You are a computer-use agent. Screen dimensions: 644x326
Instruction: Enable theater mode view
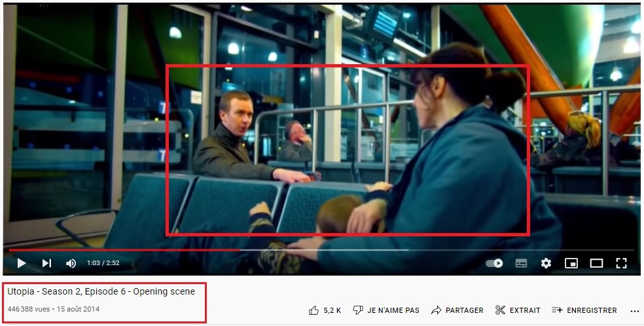pyautogui.click(x=596, y=263)
